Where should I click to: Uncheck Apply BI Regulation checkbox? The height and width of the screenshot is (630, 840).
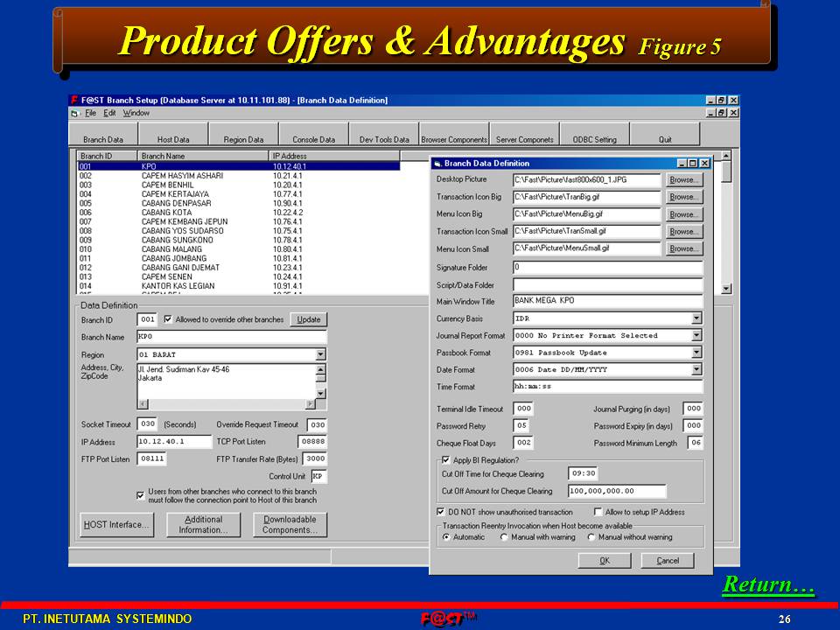(445, 459)
